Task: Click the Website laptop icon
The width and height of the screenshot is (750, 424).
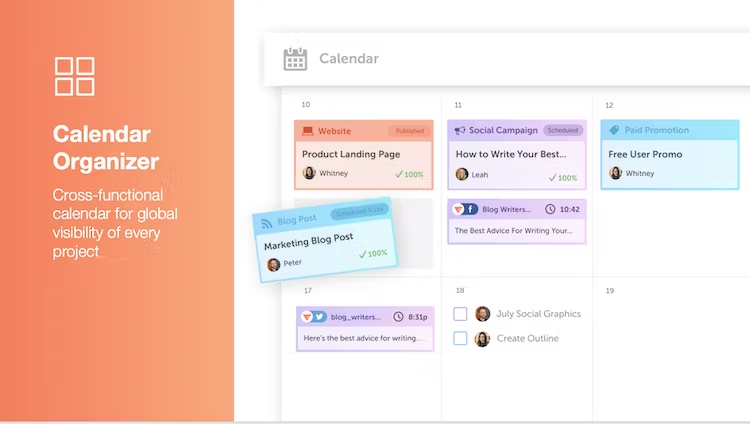Action: [308, 131]
